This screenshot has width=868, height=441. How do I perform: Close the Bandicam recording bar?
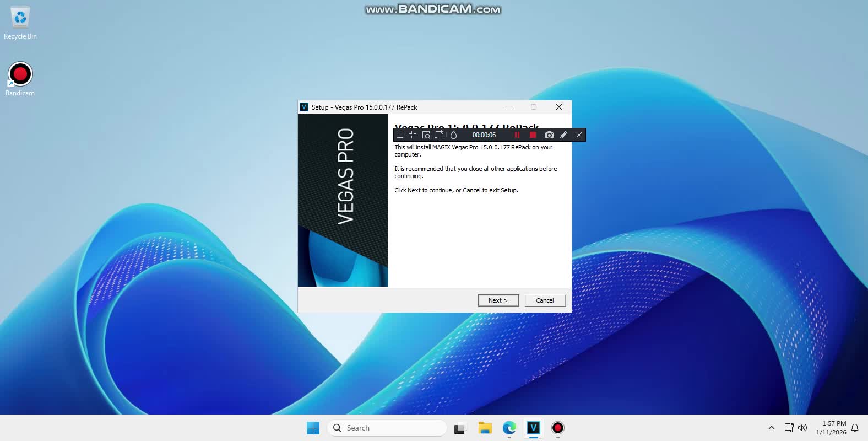click(x=579, y=135)
